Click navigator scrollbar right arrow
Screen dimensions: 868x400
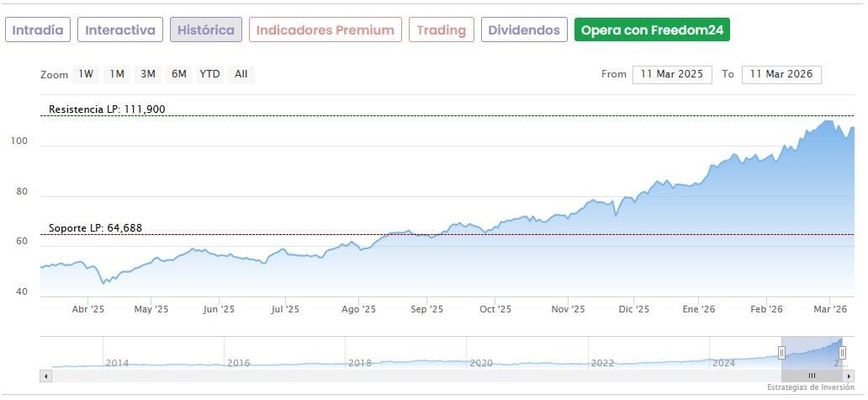[849, 376]
